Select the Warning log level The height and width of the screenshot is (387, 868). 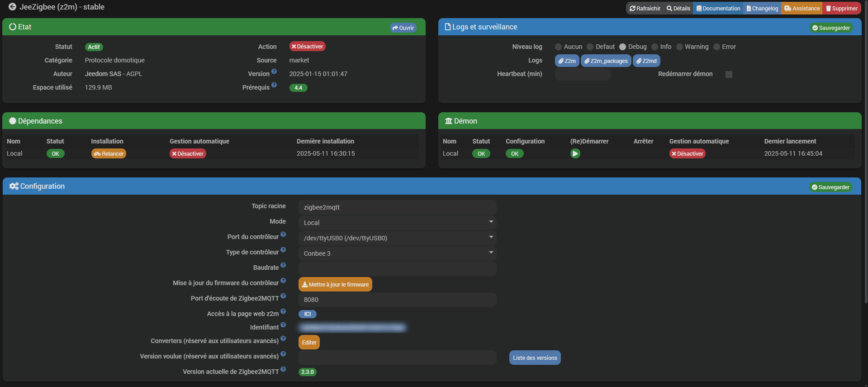[x=679, y=47]
